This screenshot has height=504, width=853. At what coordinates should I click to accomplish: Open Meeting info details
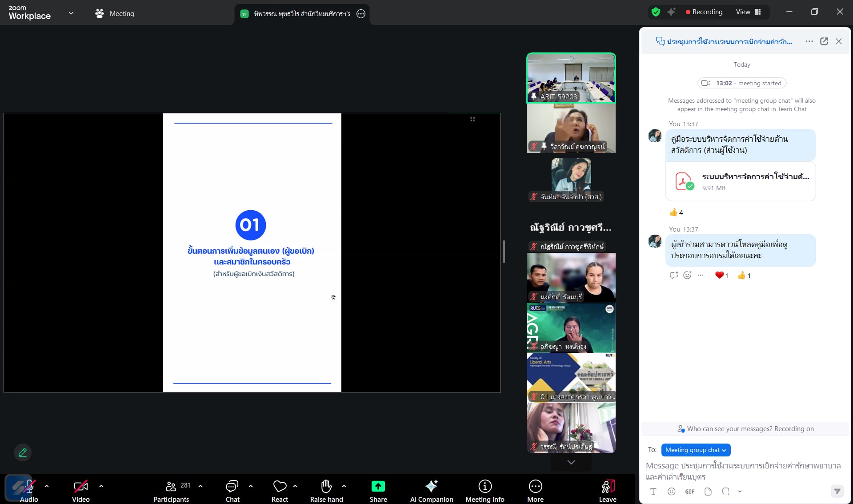(x=485, y=490)
